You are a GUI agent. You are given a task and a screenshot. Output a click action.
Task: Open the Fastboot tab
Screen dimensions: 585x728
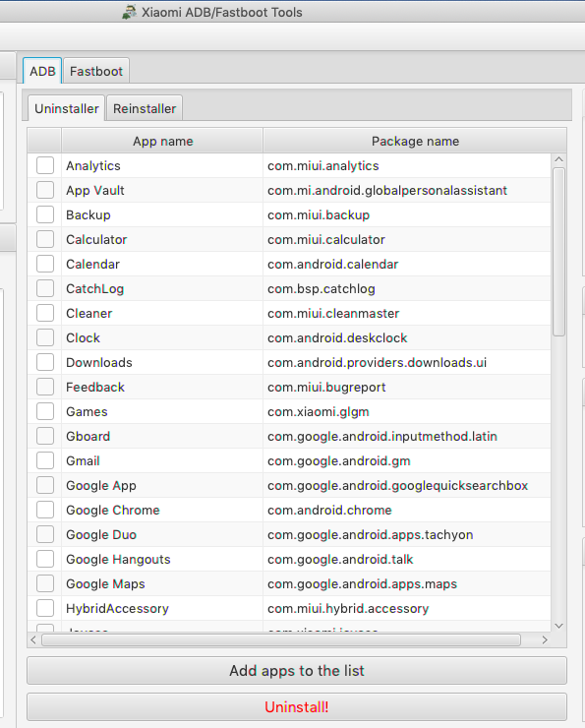(x=96, y=71)
